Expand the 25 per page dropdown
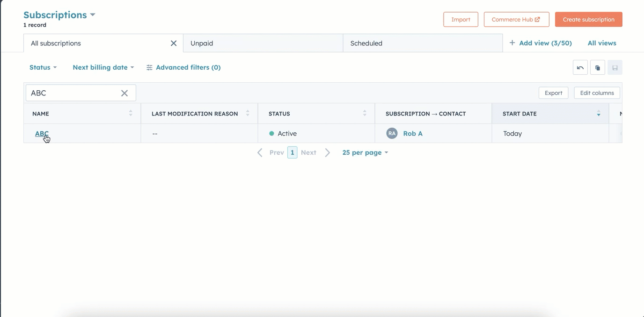The width and height of the screenshot is (644, 317). tap(365, 152)
